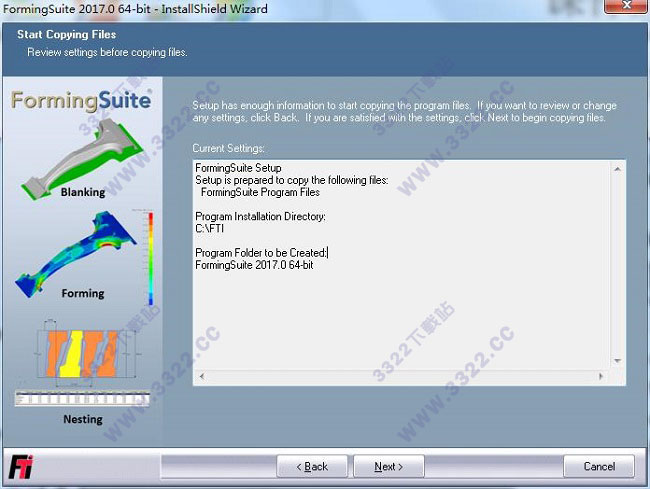Click 'Program Folder to be Created:' line
Viewport: 650px width, 489px height.
[x=261, y=253]
